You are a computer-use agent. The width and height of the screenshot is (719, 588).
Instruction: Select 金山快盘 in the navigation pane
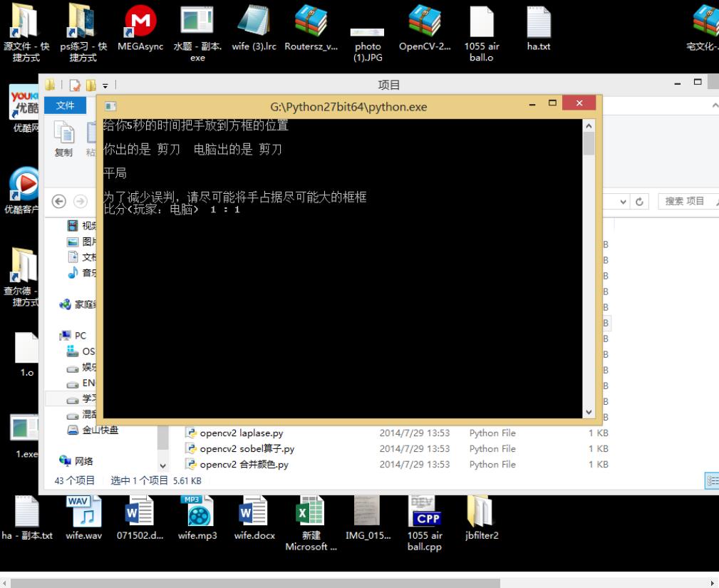tap(93, 430)
